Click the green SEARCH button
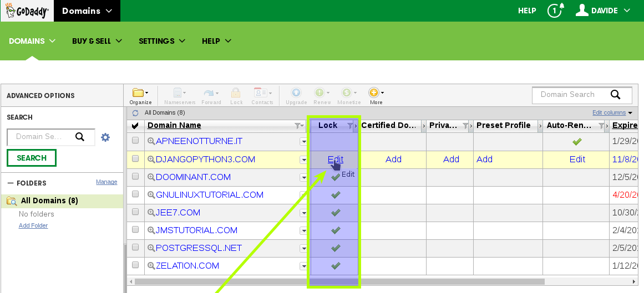This screenshot has width=644, height=293. 32,158
